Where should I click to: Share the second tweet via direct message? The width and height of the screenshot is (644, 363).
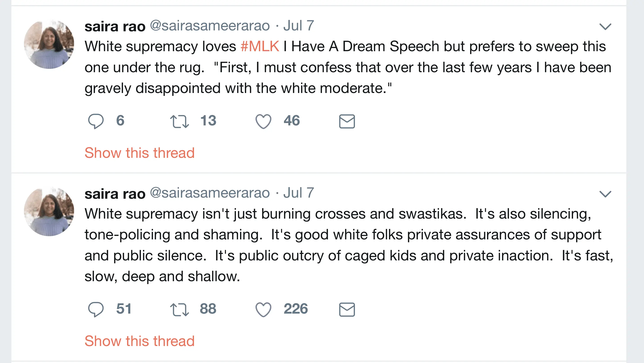click(x=347, y=309)
